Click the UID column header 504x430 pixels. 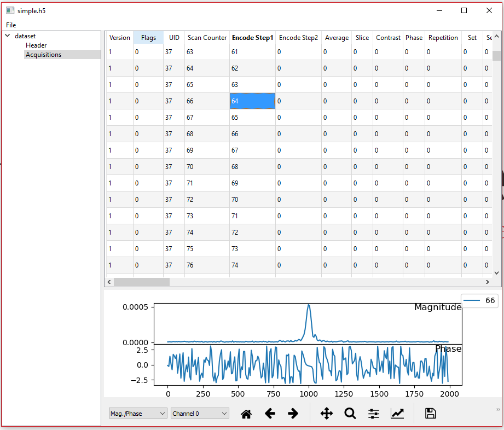(174, 38)
